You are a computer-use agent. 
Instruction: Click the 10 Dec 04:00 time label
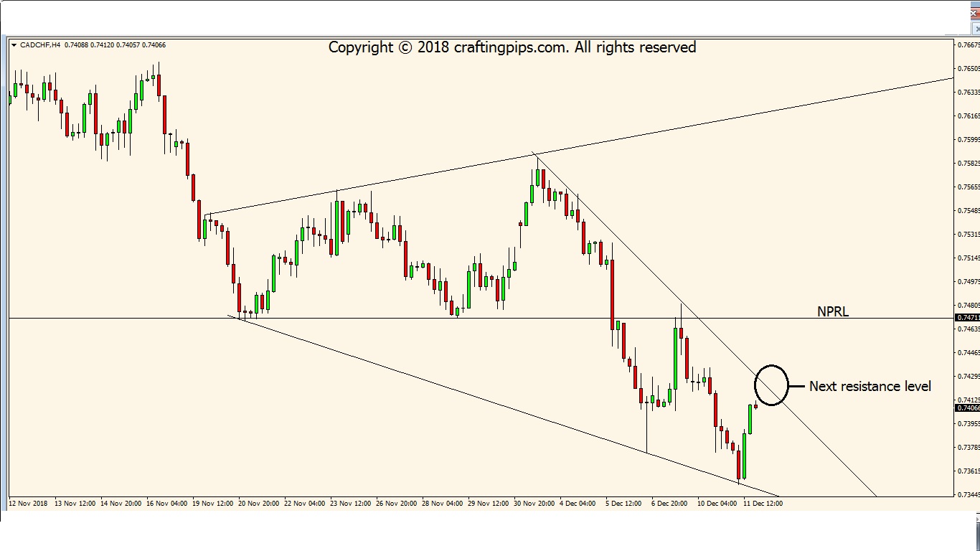tap(717, 504)
